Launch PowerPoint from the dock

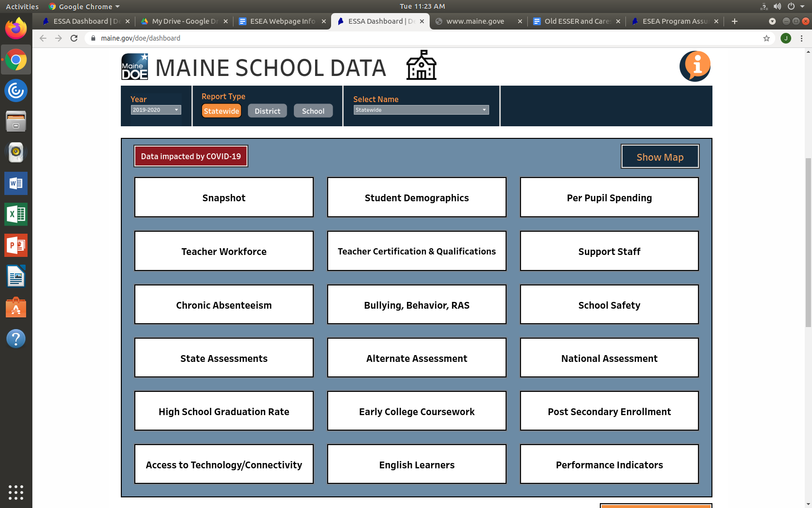pyautogui.click(x=16, y=245)
